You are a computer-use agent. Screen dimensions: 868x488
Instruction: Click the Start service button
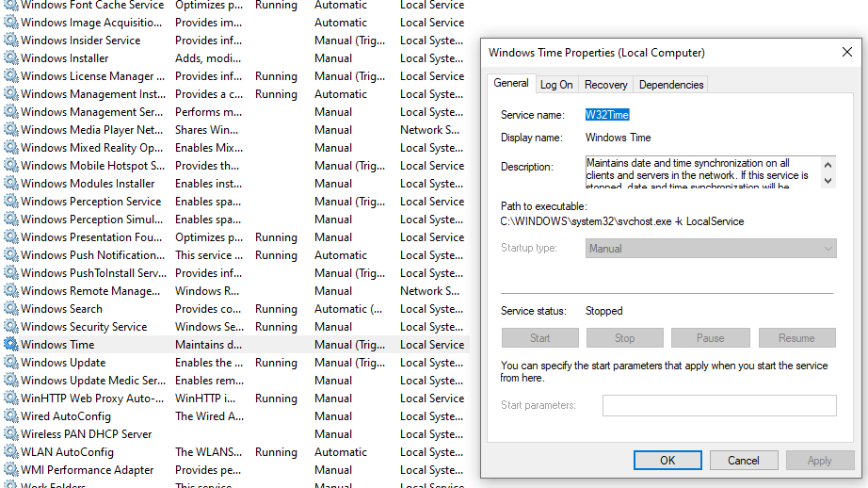click(x=539, y=338)
